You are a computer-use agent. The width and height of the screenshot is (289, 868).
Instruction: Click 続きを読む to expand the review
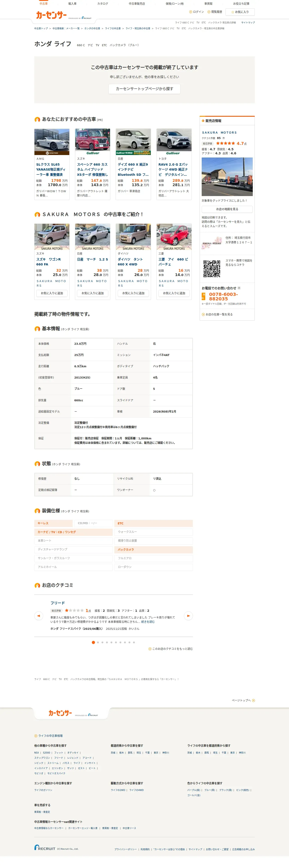(148, 622)
